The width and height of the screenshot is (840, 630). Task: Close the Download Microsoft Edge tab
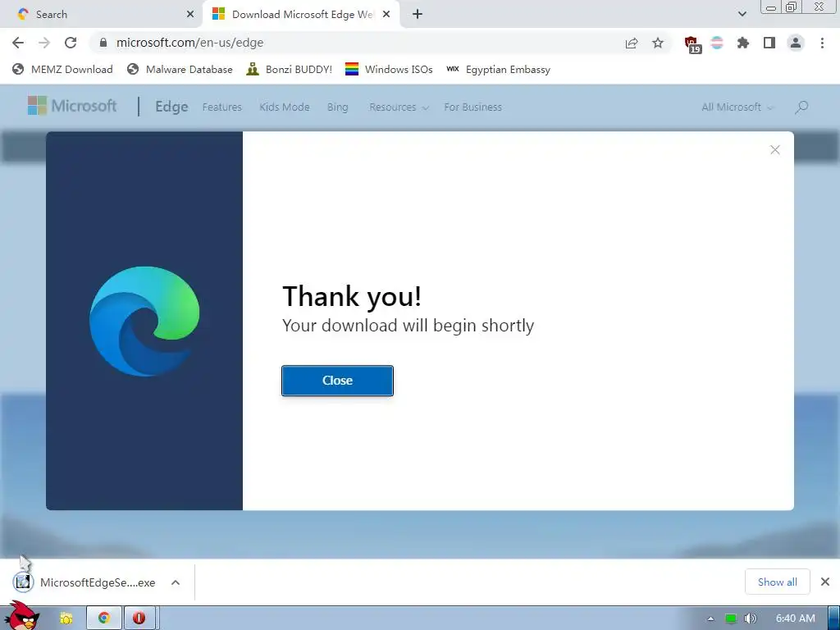coord(386,15)
